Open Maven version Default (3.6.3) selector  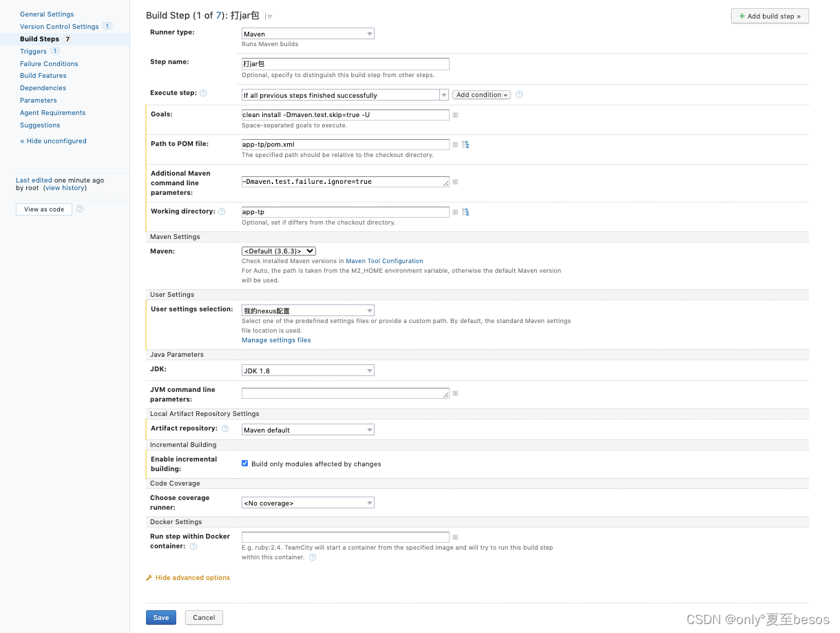click(x=279, y=251)
